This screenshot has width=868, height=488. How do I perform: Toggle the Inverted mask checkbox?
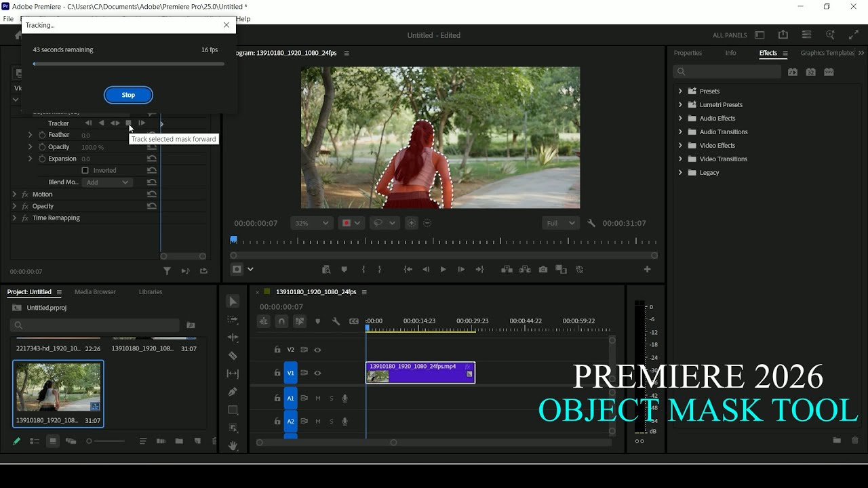pyautogui.click(x=85, y=170)
